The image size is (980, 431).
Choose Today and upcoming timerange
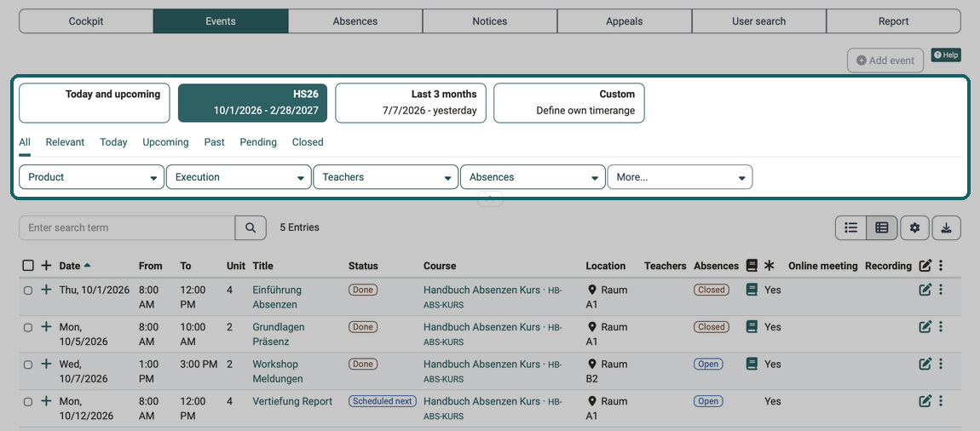pyautogui.click(x=95, y=103)
